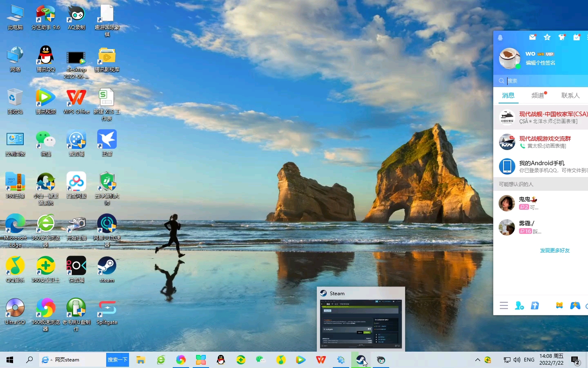The height and width of the screenshot is (368, 588).
Task: Select the Microsoft Edge desktop shortcut
Action: 15,231
